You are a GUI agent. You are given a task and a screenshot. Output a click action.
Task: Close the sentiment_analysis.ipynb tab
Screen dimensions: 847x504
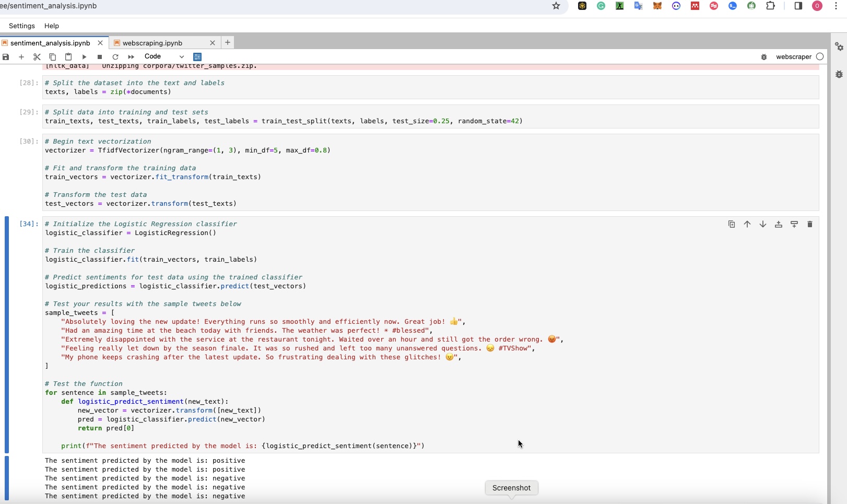click(x=100, y=43)
